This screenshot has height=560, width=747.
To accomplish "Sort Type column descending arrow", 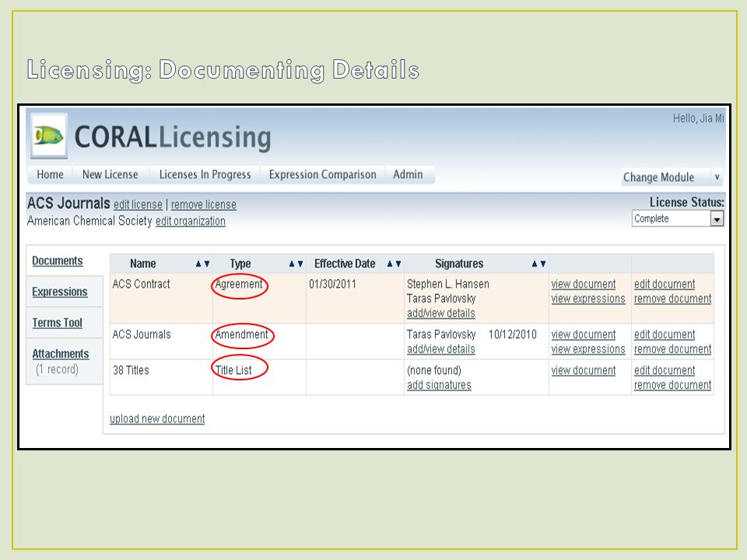I will [300, 264].
